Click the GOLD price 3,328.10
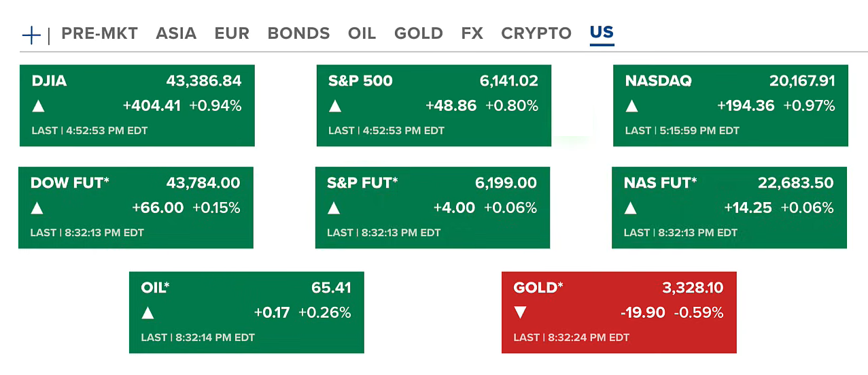Screen dimensions: 868x375 pyautogui.click(x=693, y=288)
